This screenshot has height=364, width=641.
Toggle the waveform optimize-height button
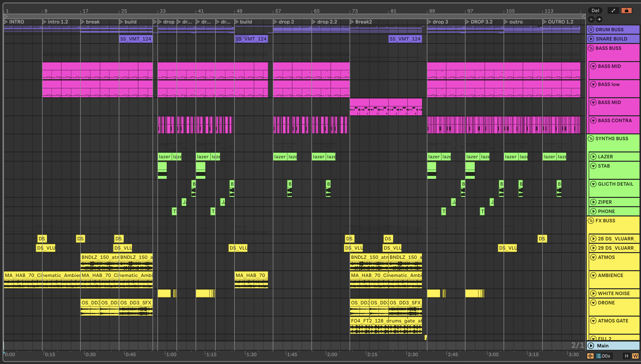pyautogui.click(x=590, y=356)
